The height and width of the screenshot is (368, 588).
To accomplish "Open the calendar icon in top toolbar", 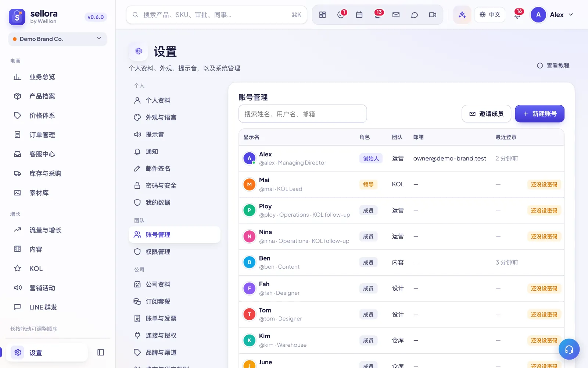I will (x=359, y=15).
